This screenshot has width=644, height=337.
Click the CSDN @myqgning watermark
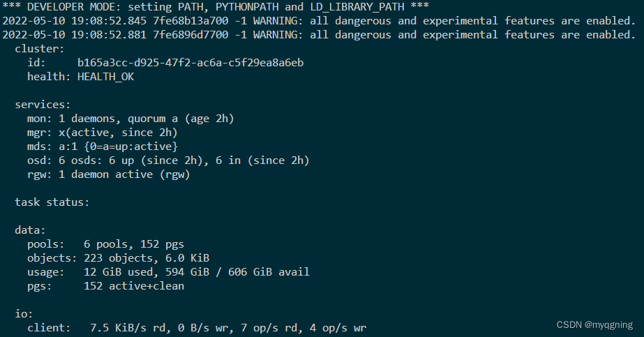point(595,324)
